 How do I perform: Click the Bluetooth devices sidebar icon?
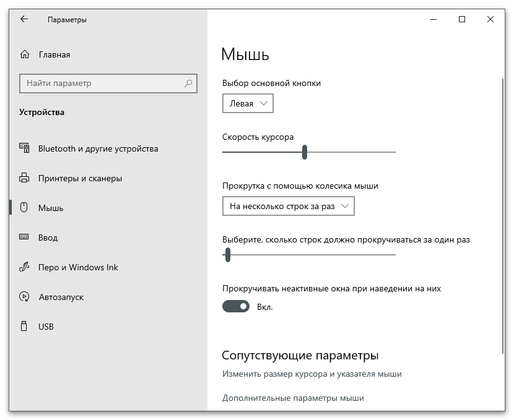24,148
